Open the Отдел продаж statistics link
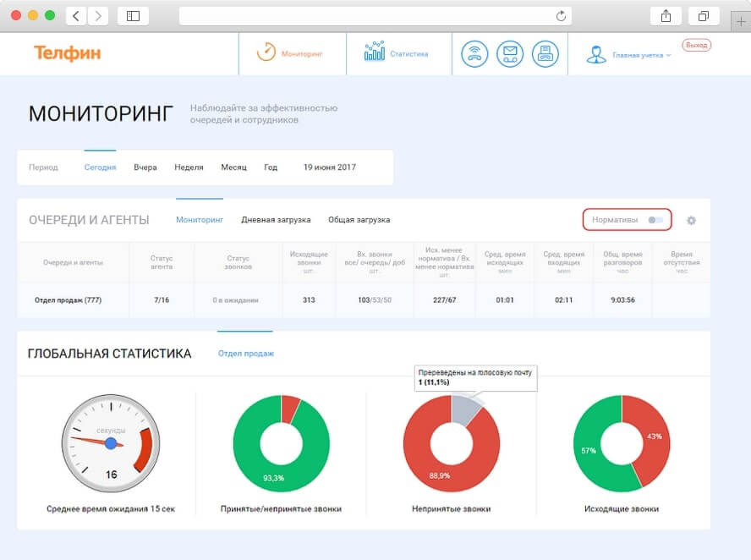Viewport: 751px width, 560px height. [x=246, y=353]
